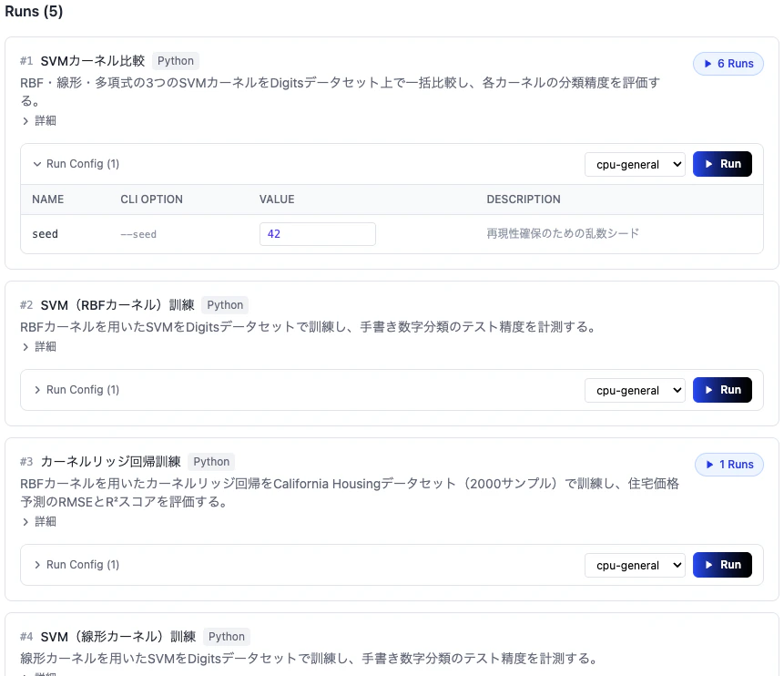Click the VALUE column header
Screen dimensions: 784x676
click(277, 200)
